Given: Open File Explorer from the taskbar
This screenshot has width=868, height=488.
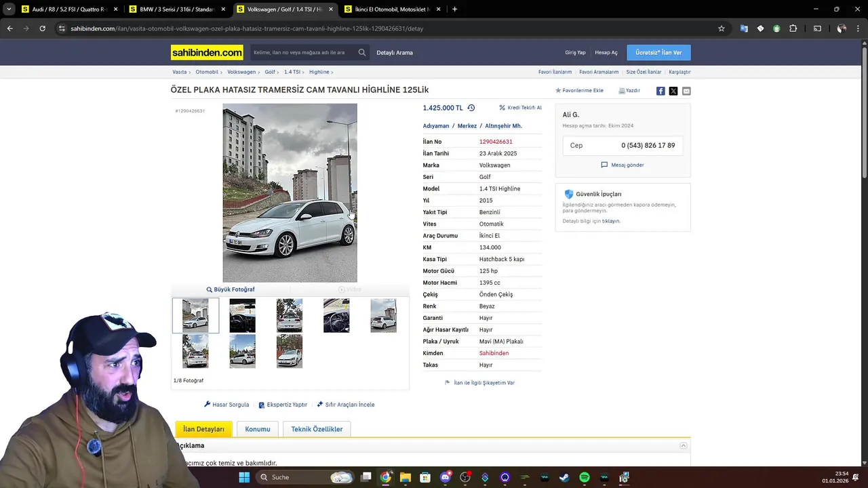Looking at the screenshot, I should [405, 477].
